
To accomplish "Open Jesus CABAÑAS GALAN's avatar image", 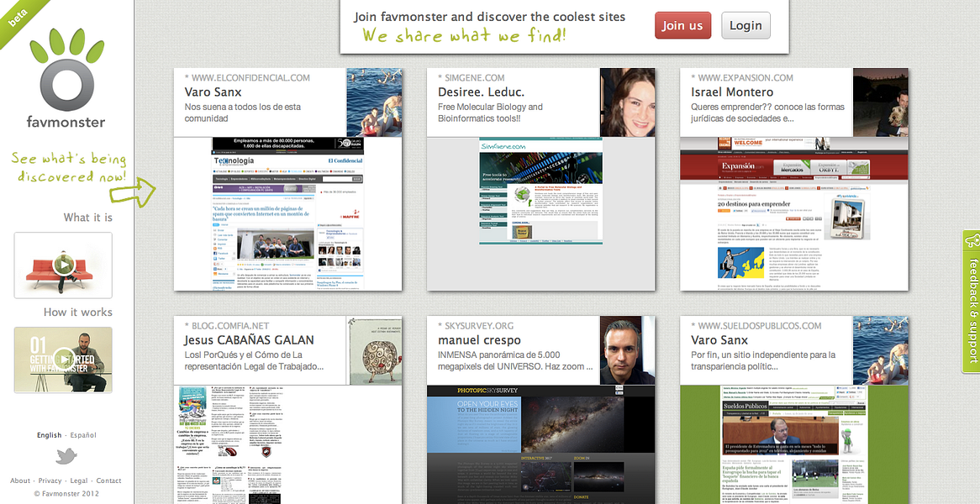I will (x=374, y=350).
